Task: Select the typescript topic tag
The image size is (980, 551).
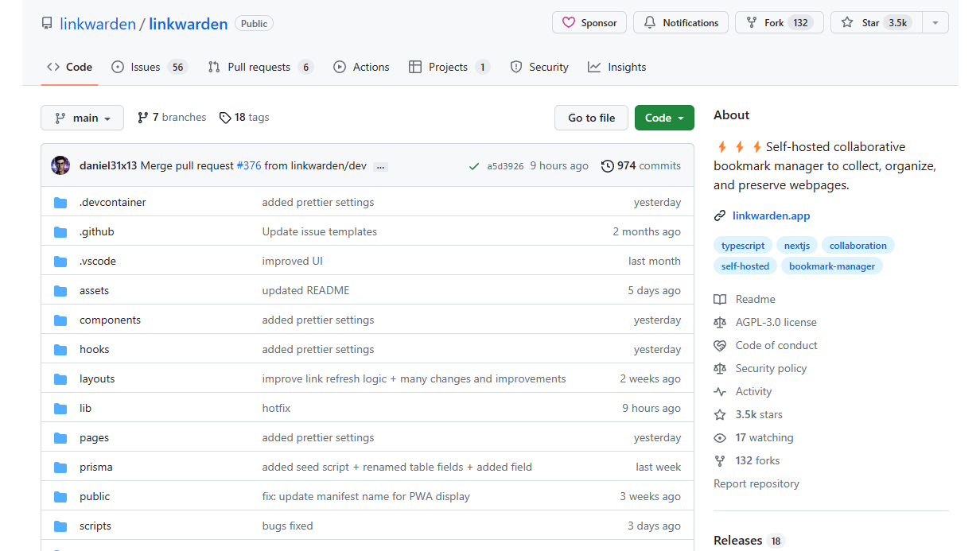Action: (x=743, y=245)
